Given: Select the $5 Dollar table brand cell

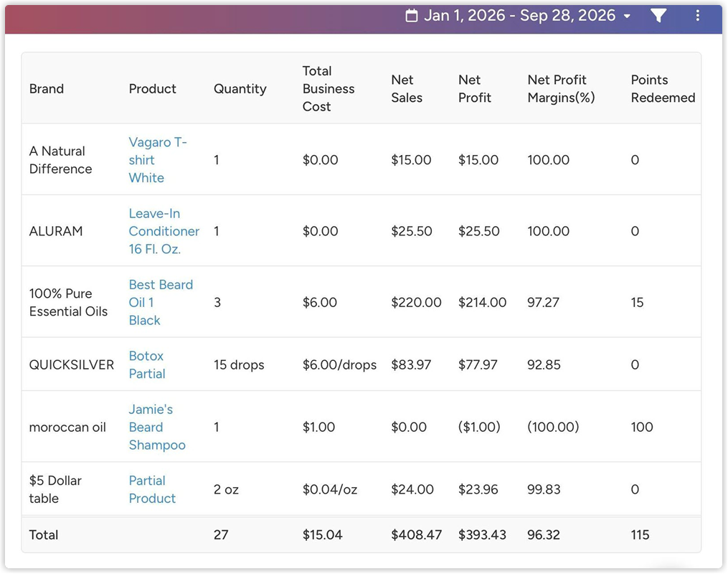Looking at the screenshot, I should pyautogui.click(x=55, y=489).
